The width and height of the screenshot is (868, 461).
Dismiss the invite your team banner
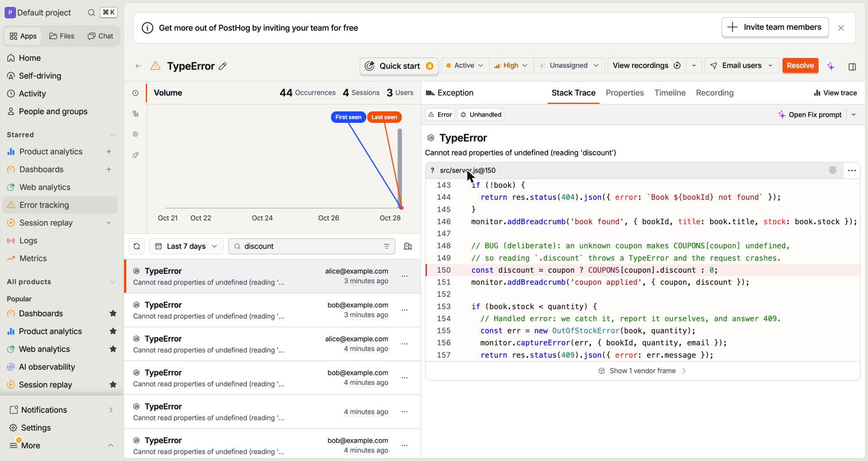click(x=841, y=28)
